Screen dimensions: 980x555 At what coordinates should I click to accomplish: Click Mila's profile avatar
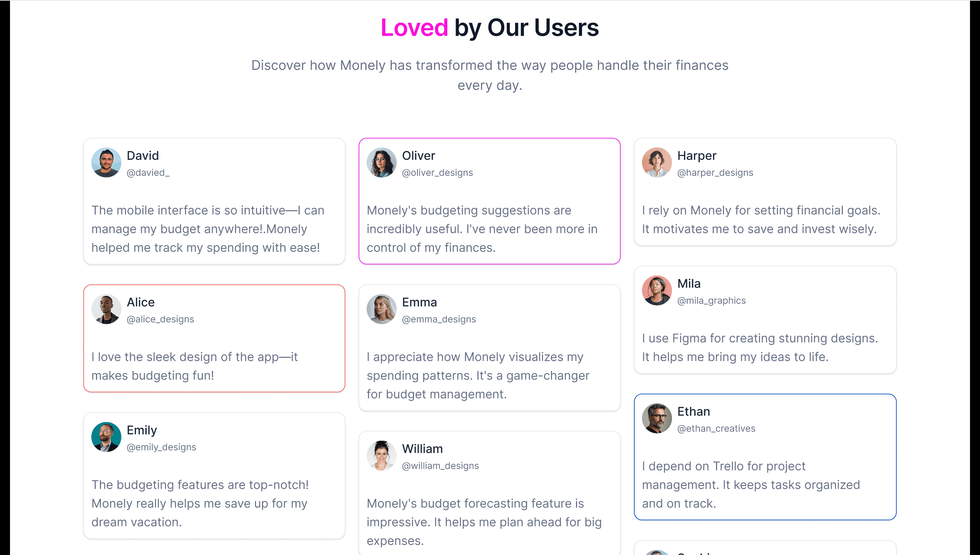coord(657,290)
